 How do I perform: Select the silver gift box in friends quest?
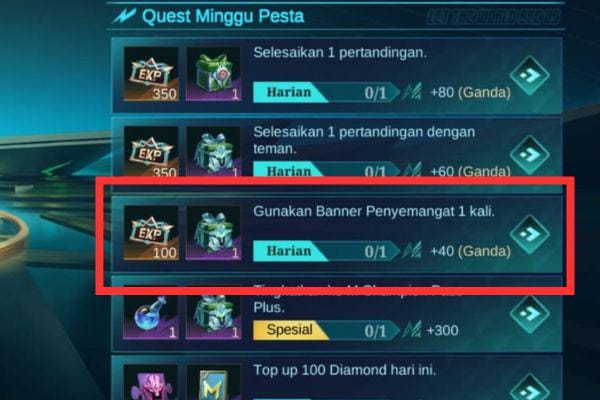tap(214, 151)
